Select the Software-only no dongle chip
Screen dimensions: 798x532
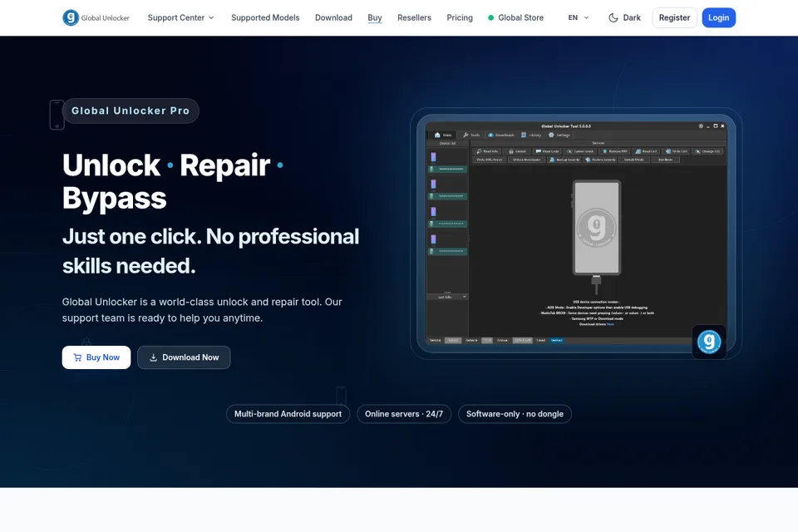(515, 414)
